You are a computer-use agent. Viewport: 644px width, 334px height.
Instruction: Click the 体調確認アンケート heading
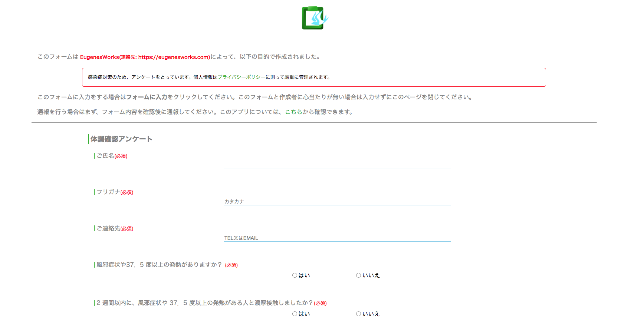coord(121,139)
